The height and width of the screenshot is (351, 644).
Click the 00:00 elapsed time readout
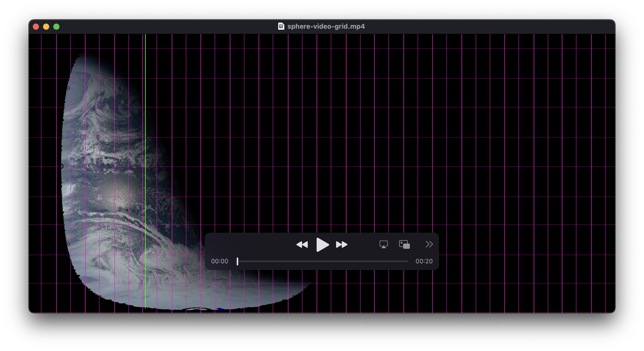click(220, 261)
